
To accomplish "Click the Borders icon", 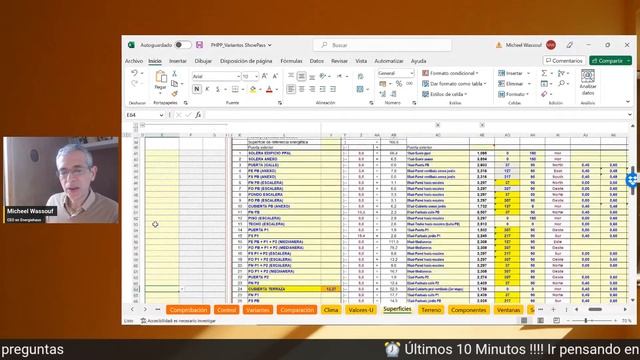I will pyautogui.click(x=235, y=89).
